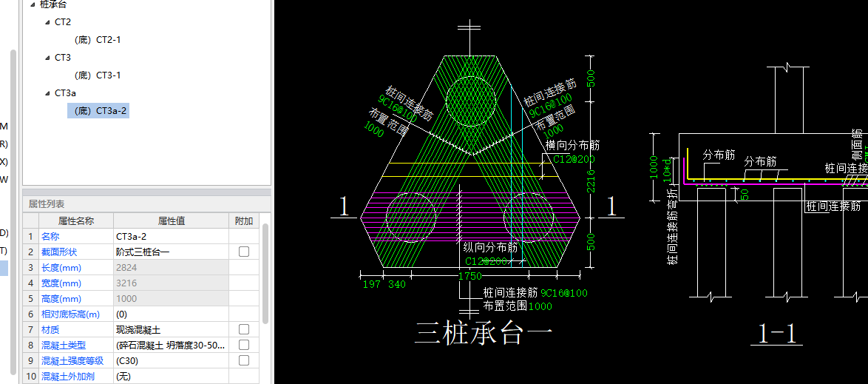Click the 属性值 column header
This screenshot has width=868, height=384.
pos(171,220)
